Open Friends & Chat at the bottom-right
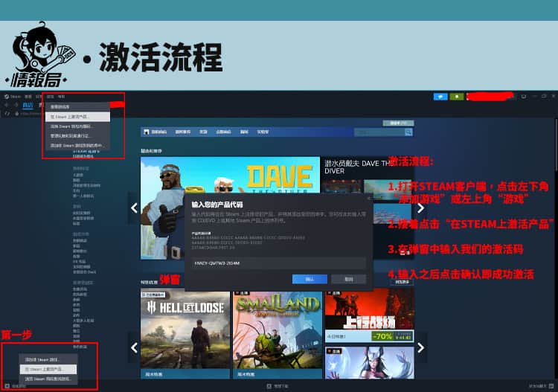This screenshot has height=392, width=558. coord(541,386)
